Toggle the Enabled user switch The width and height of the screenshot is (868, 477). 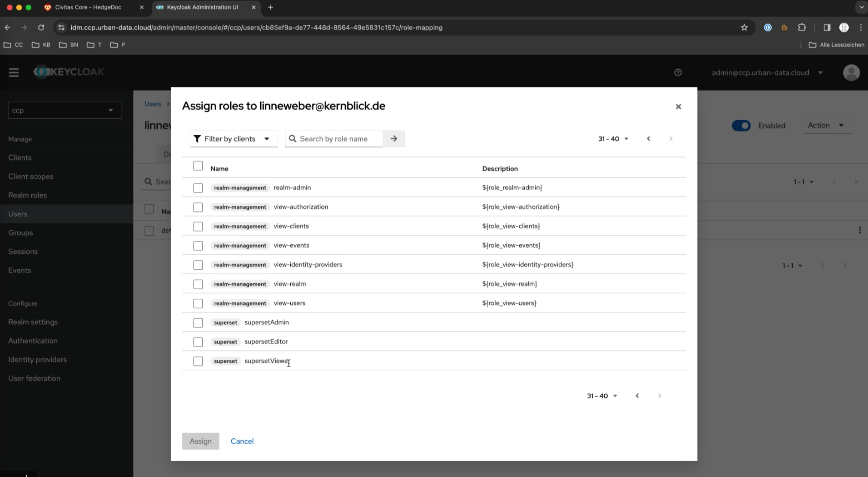(741, 126)
